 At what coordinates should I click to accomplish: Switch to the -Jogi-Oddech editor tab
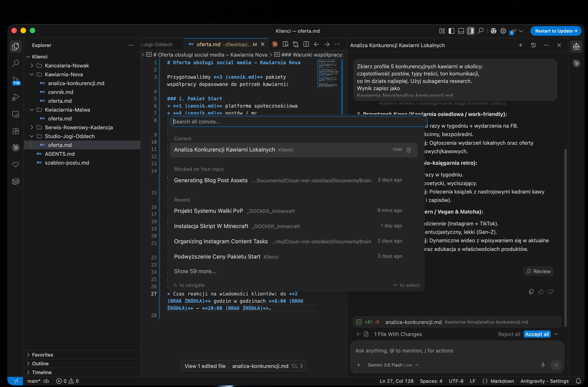coord(162,45)
